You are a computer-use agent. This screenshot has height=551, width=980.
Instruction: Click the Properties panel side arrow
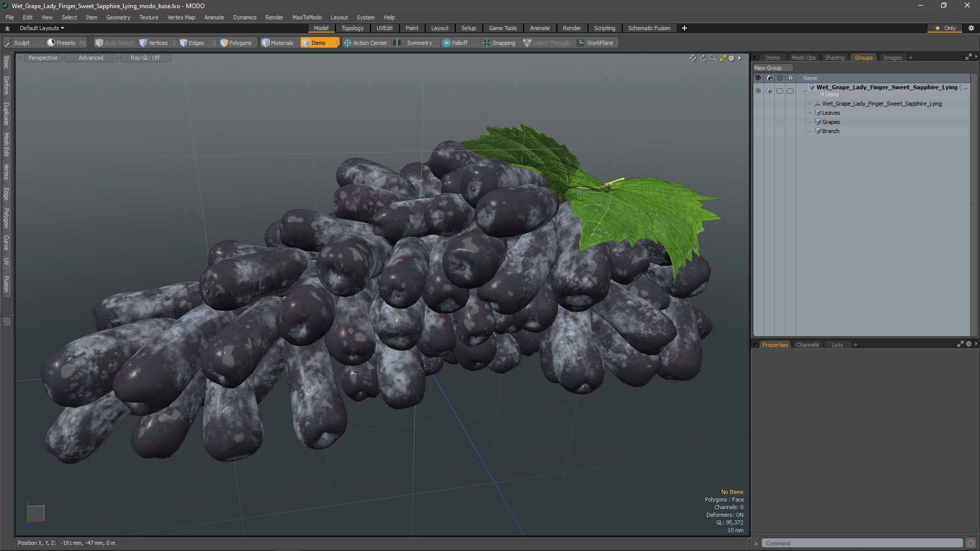pos(976,344)
